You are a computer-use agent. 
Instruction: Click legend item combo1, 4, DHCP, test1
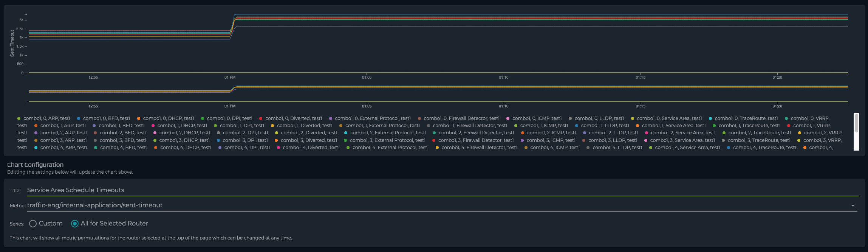point(183,148)
